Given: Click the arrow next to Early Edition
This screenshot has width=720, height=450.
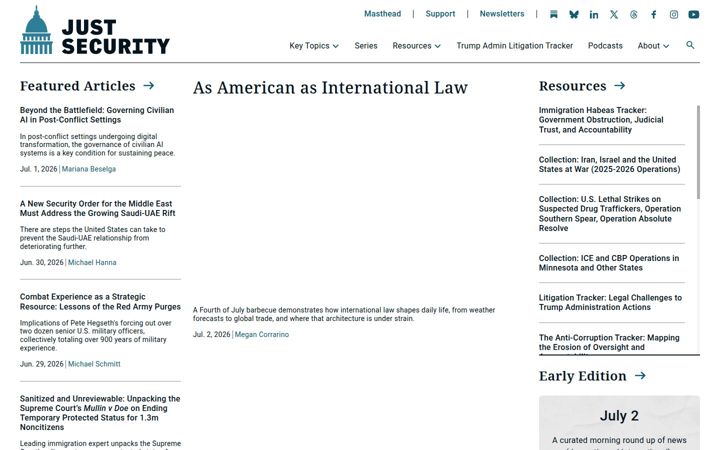Looking at the screenshot, I should point(640,376).
